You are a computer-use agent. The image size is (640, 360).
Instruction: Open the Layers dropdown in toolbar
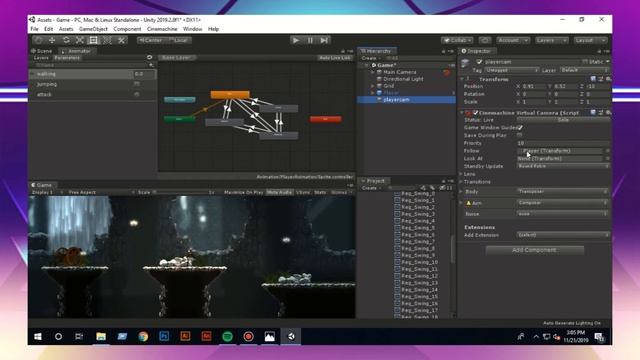[551, 40]
